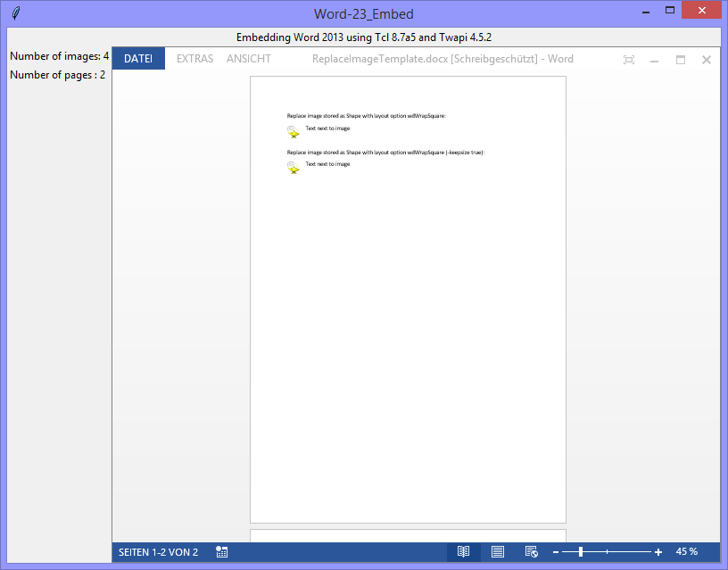Click second 'Text next to image' line
The width and height of the screenshot is (728, 570).
click(327, 164)
